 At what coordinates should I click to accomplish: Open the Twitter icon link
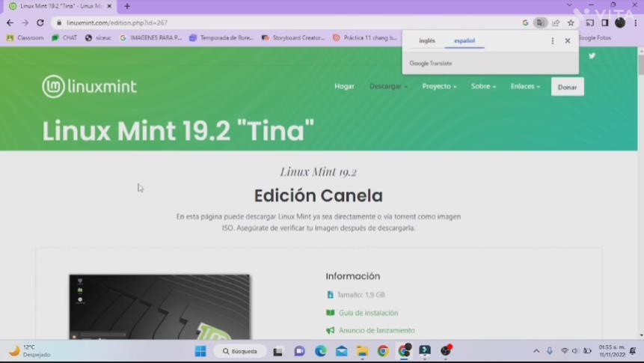point(592,56)
